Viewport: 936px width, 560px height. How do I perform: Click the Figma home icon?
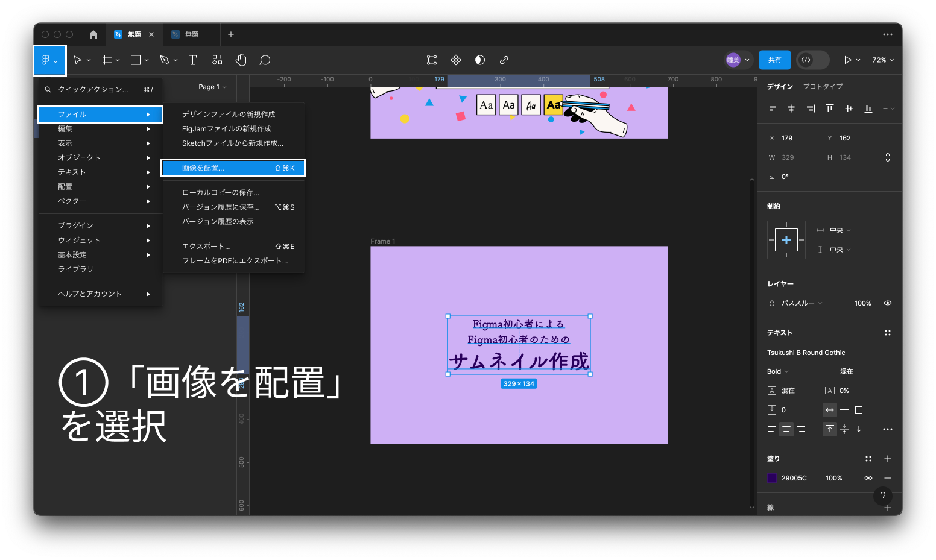93,34
